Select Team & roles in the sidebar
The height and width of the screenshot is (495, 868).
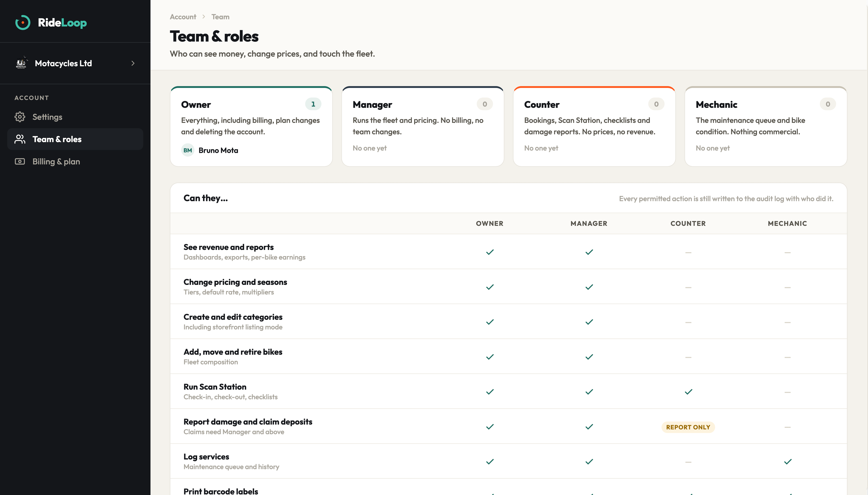75,139
